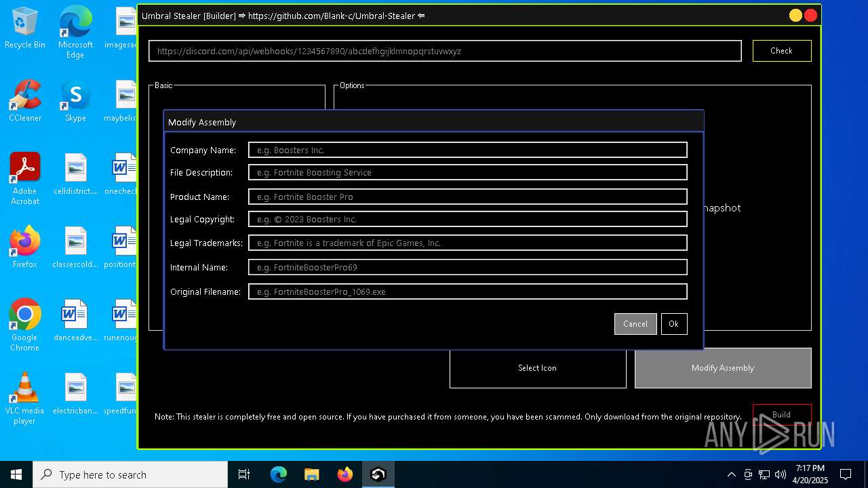Open Firefox from the taskbar
868x488 pixels.
(344, 474)
